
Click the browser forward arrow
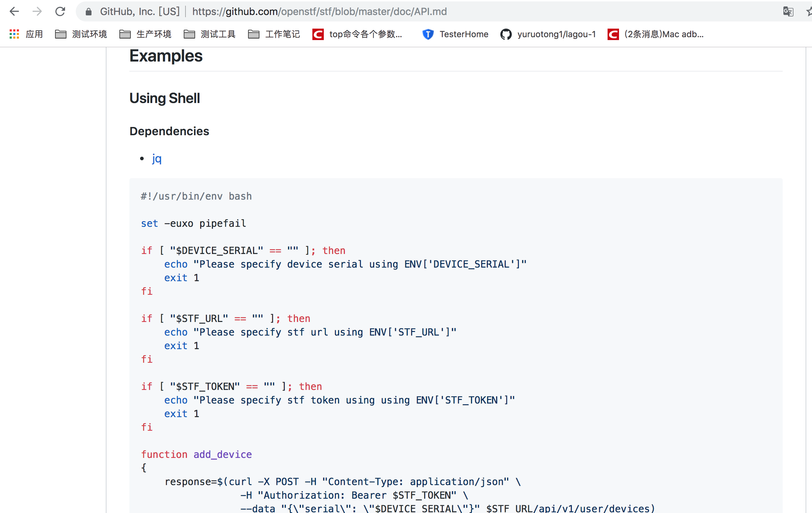pyautogui.click(x=37, y=11)
